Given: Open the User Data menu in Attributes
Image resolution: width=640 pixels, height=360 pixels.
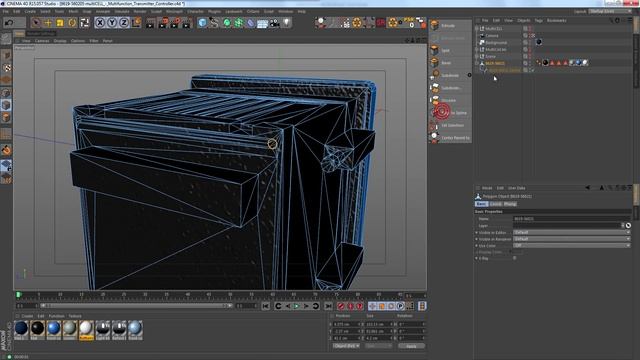Looking at the screenshot, I should click(x=516, y=188).
